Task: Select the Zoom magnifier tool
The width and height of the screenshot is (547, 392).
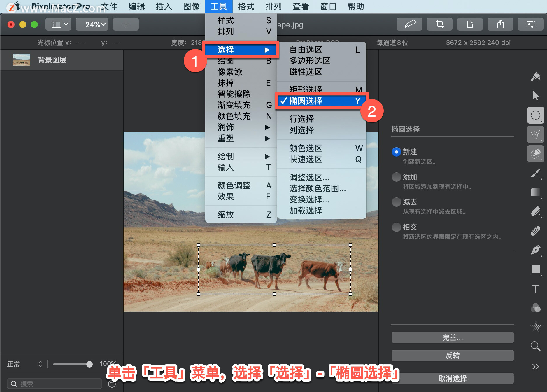Action: [x=535, y=346]
